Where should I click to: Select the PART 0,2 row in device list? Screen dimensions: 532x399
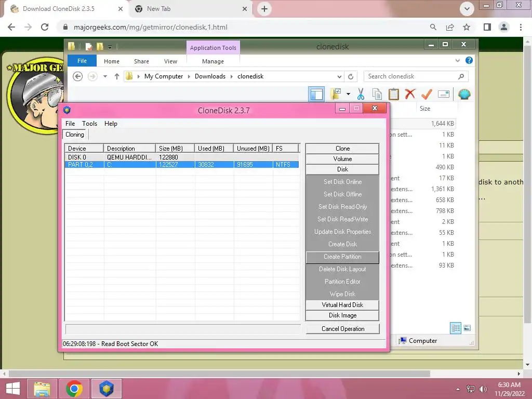coord(182,165)
